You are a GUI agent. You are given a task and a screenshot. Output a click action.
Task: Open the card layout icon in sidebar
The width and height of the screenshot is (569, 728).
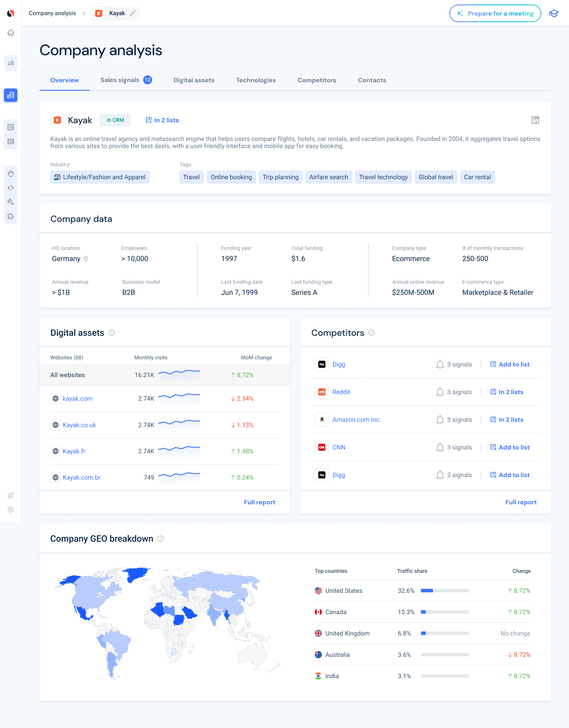[x=11, y=141]
